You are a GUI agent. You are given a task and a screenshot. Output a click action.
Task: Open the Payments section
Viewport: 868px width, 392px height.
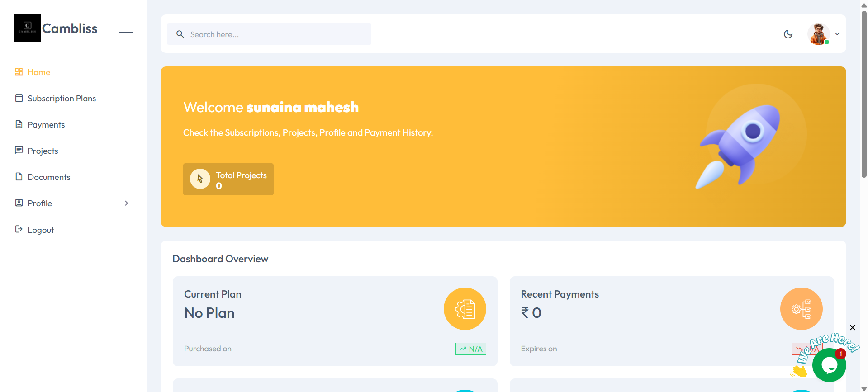46,125
